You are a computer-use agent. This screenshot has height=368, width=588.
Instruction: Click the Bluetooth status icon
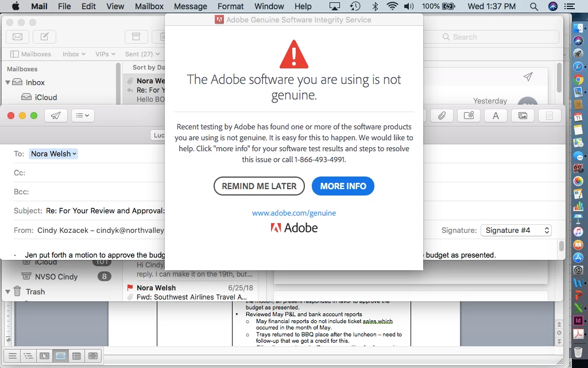374,6
